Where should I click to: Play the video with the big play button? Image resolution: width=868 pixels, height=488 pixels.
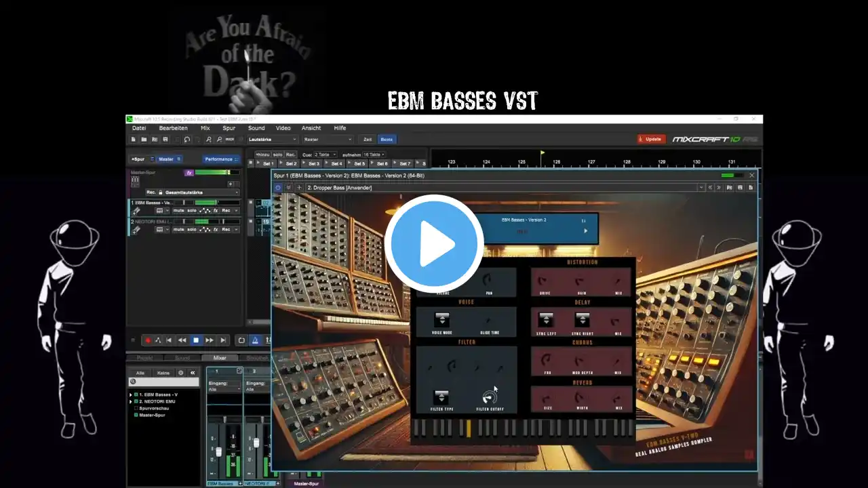434,244
